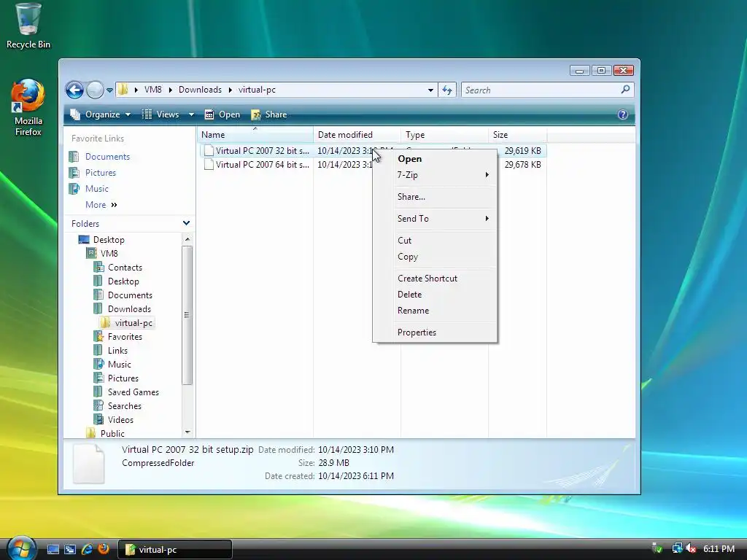
Task: Expand the 7-Zip submenu
Action: [435, 175]
